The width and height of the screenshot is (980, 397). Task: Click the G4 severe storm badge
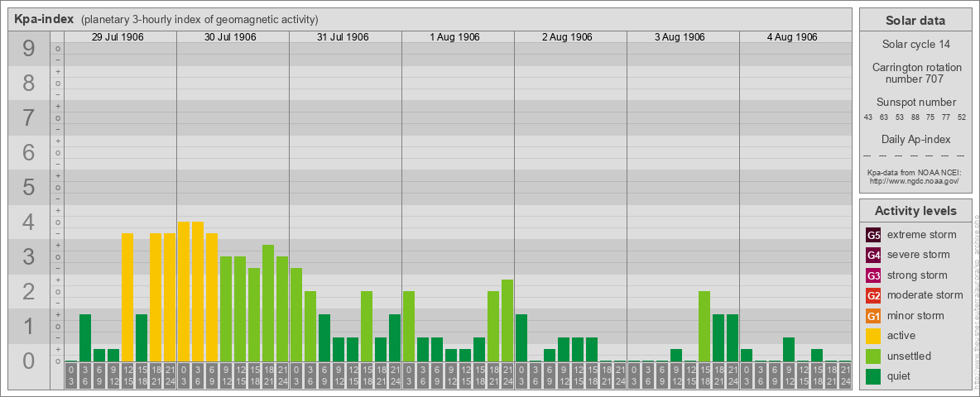pyautogui.click(x=873, y=256)
